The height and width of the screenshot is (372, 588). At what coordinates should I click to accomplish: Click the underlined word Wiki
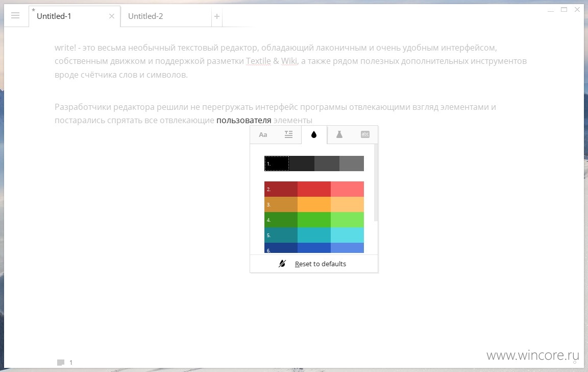pyautogui.click(x=289, y=61)
